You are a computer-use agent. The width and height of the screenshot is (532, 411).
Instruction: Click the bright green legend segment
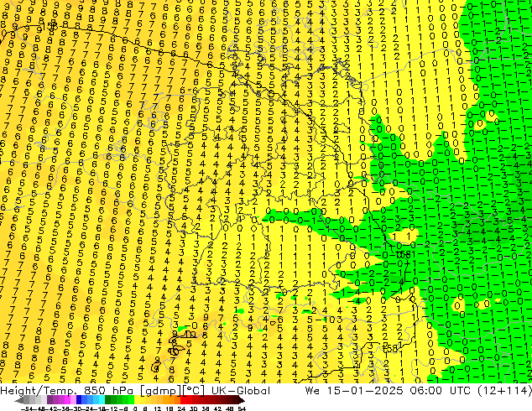pyautogui.click(x=131, y=400)
